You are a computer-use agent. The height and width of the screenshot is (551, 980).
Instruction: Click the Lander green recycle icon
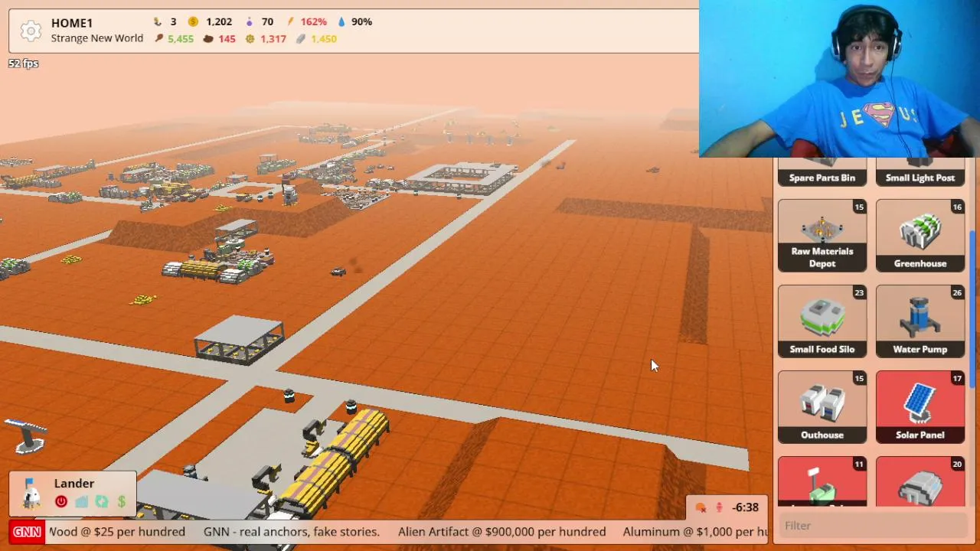tap(101, 502)
